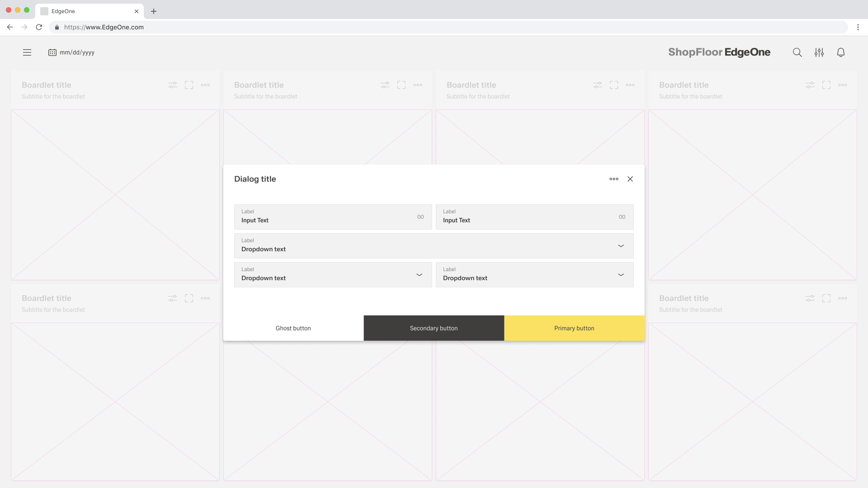Open a new browser tab

pyautogui.click(x=154, y=11)
